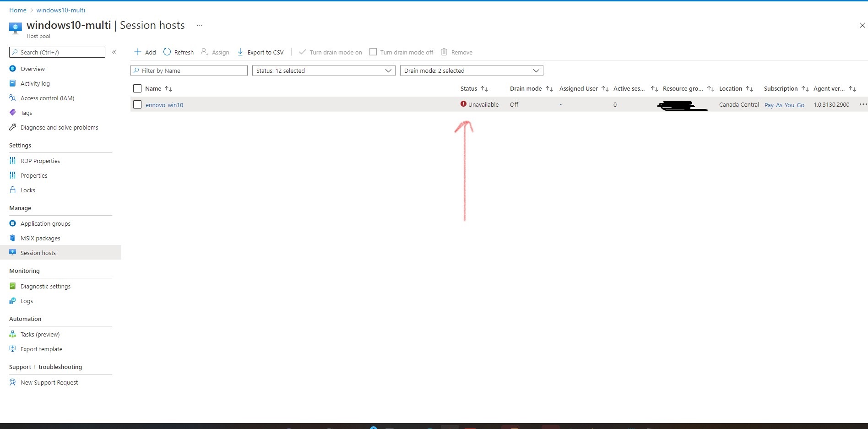The height and width of the screenshot is (429, 868).
Task: Click the Turn drain mode on checkmark icon
Action: (x=302, y=52)
